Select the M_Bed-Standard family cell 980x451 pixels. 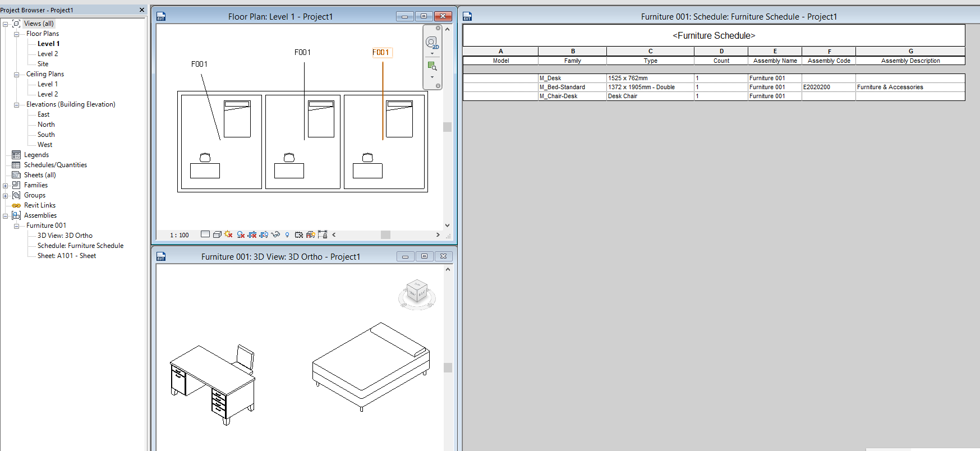[573, 87]
